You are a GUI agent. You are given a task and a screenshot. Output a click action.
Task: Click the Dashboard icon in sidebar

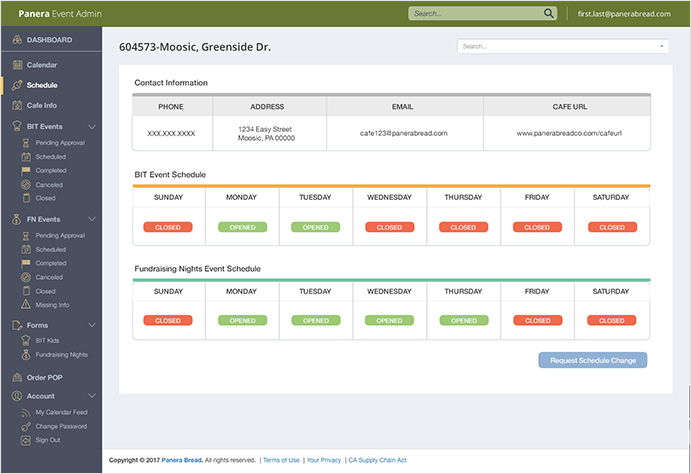(x=17, y=40)
